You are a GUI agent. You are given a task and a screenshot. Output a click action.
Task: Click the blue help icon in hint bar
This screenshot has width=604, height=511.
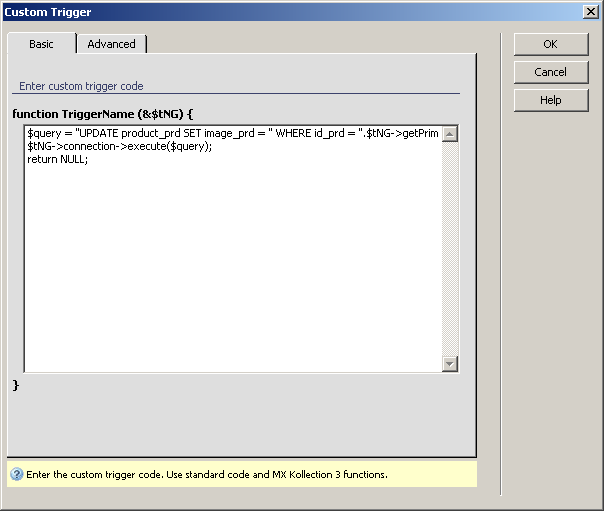(17, 474)
